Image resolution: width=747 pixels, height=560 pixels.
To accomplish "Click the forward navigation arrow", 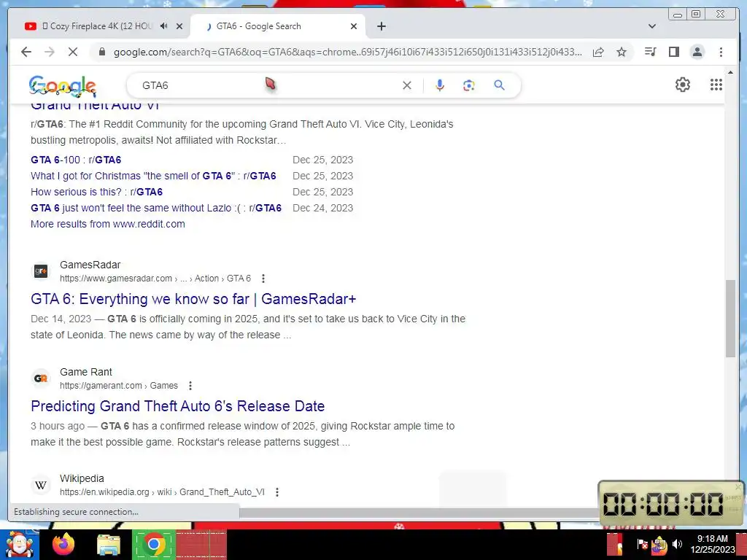I will 50,52.
